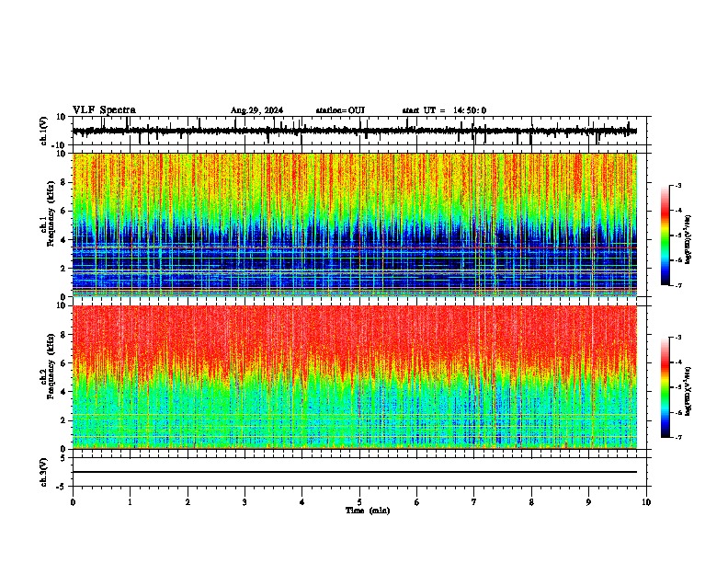This screenshot has height=563, width=728.
Task: Click the '-7' label on ch.2 color bar
Action: [677, 437]
